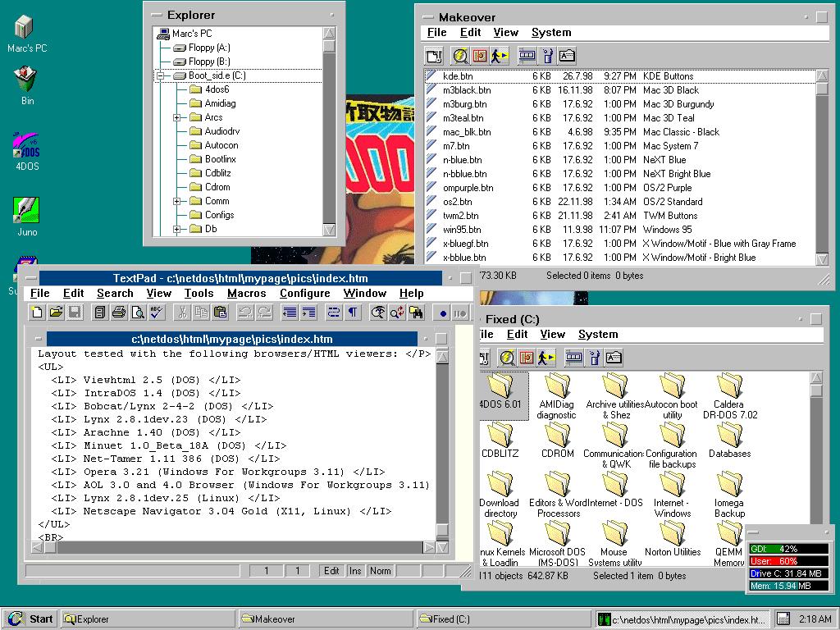840x630 pixels.
Task: Expand the Arcs folder in Explorer tree
Action: coord(177,117)
